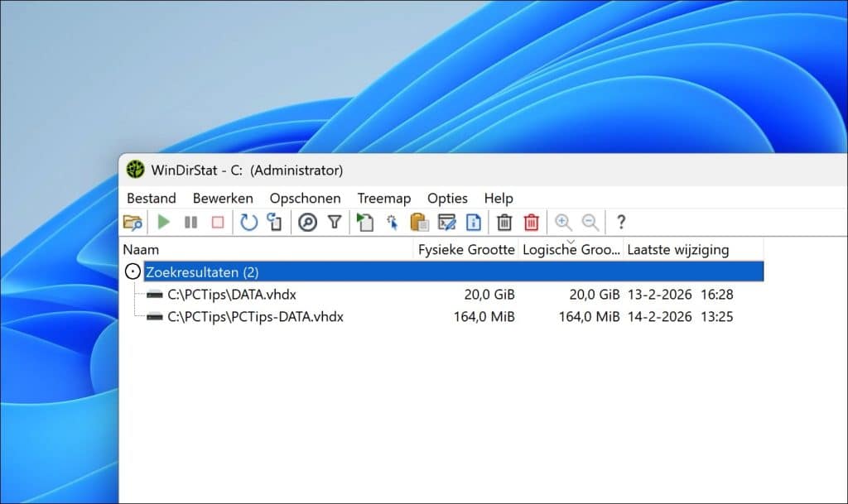Image resolution: width=848 pixels, height=504 pixels.
Task: Click the red permanent delete trash icon
Action: coord(532,222)
